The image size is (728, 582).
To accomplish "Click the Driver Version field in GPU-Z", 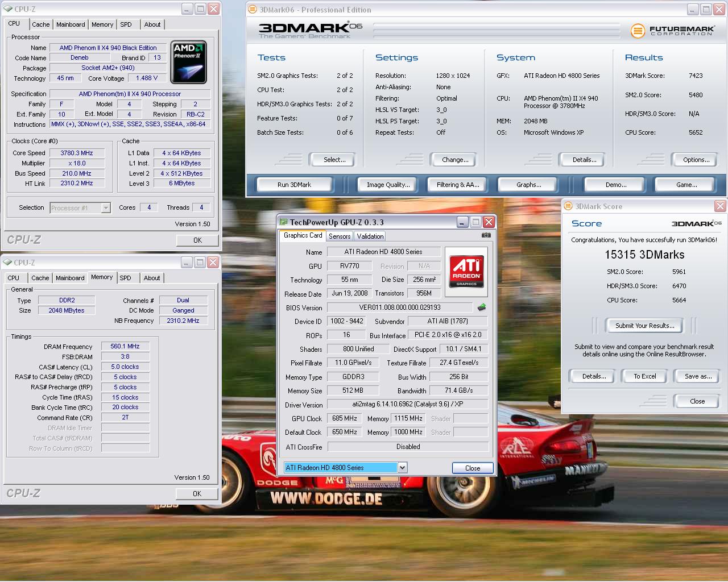I will click(408, 405).
